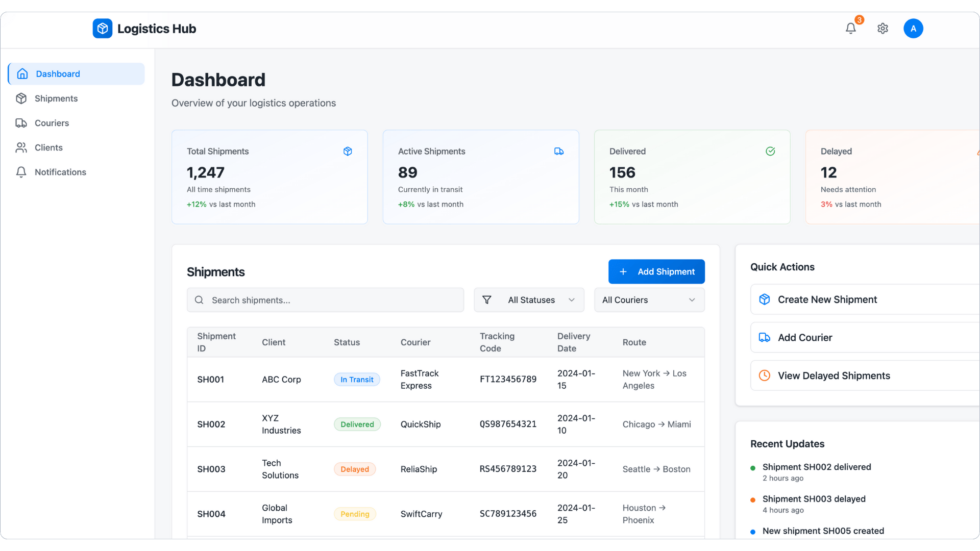
Task: Click the package icon on Total Shipments card
Action: click(x=348, y=152)
